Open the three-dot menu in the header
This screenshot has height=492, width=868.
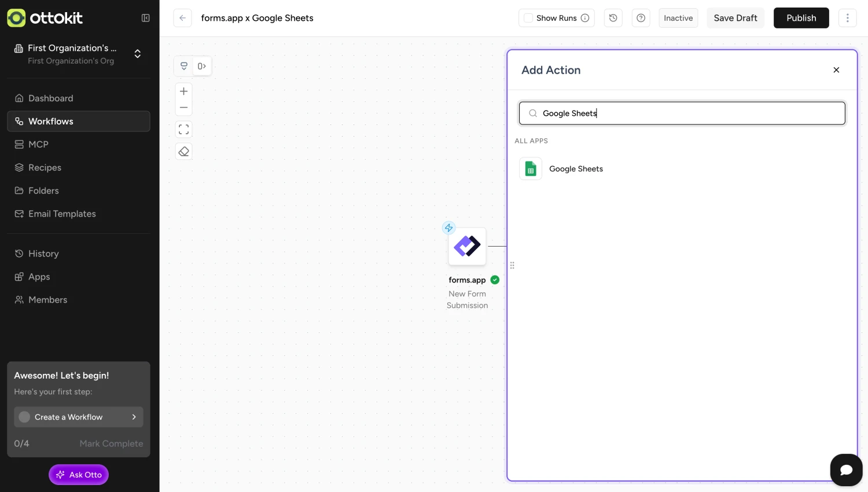847,18
